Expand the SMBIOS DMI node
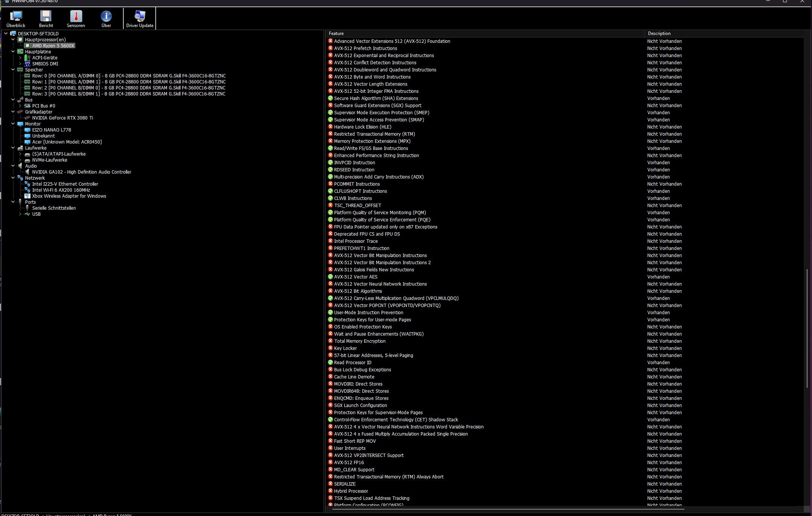The image size is (812, 516). coord(20,64)
